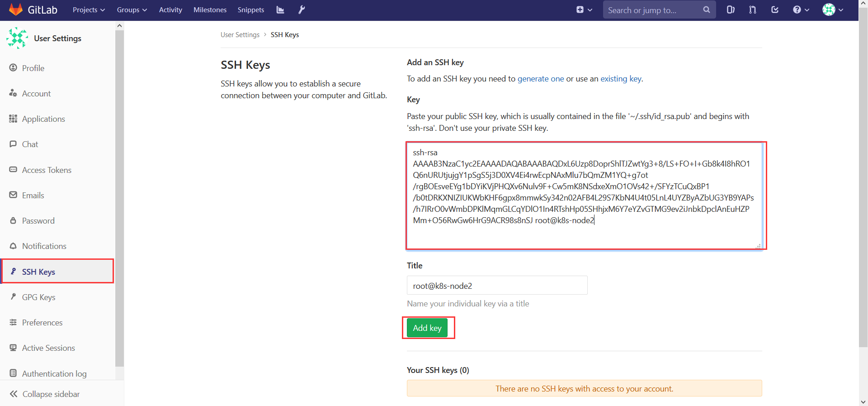Expand the help dropdown arrow
Viewport: 868px width, 406px height.
(x=807, y=10)
